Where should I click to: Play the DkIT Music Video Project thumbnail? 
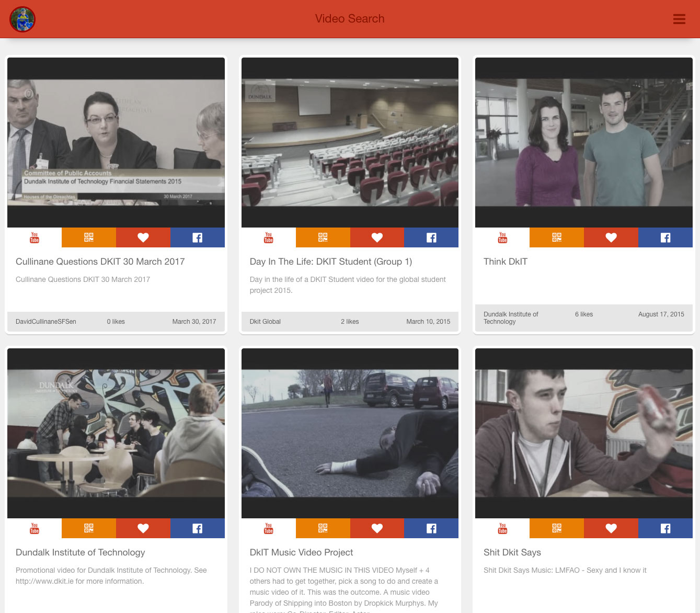(x=350, y=433)
